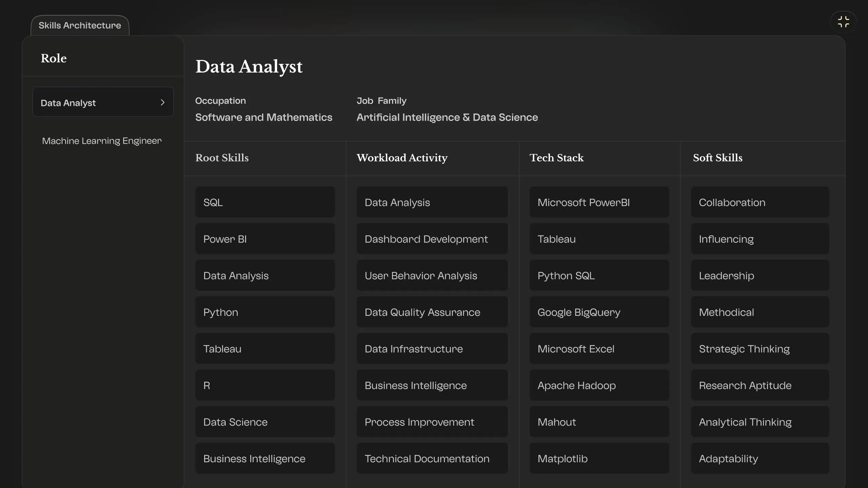The image size is (868, 488).
Task: Select Microsoft PowerBI in Tech Stack
Action: click(x=599, y=202)
